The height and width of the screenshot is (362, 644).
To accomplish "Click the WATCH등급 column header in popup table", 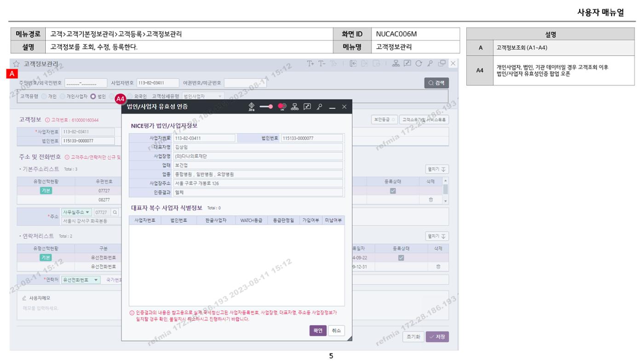I will tap(251, 221).
